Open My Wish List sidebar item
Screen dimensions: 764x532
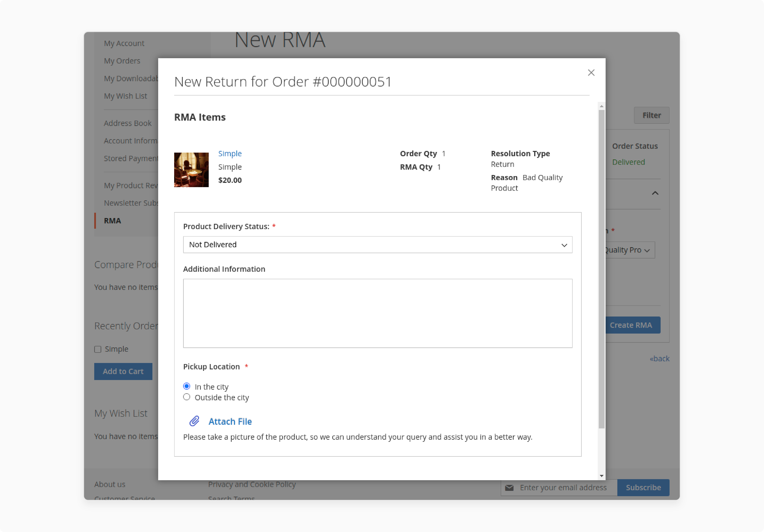[x=125, y=96]
